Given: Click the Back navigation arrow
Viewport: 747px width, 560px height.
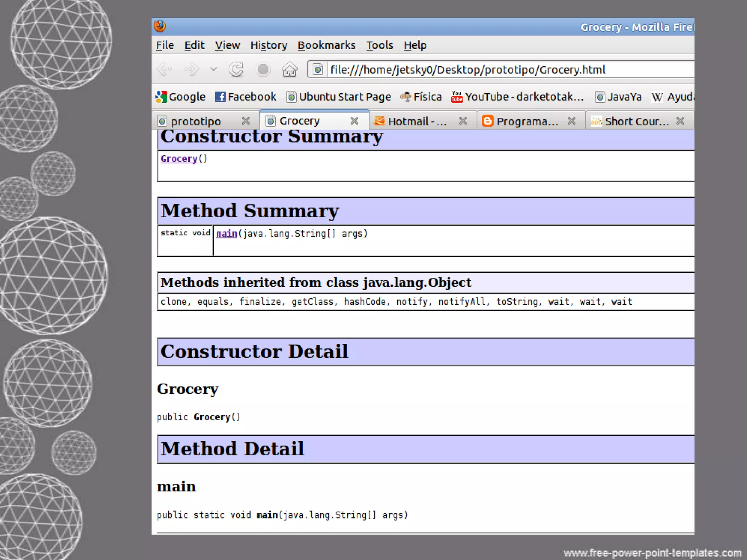Looking at the screenshot, I should (164, 69).
